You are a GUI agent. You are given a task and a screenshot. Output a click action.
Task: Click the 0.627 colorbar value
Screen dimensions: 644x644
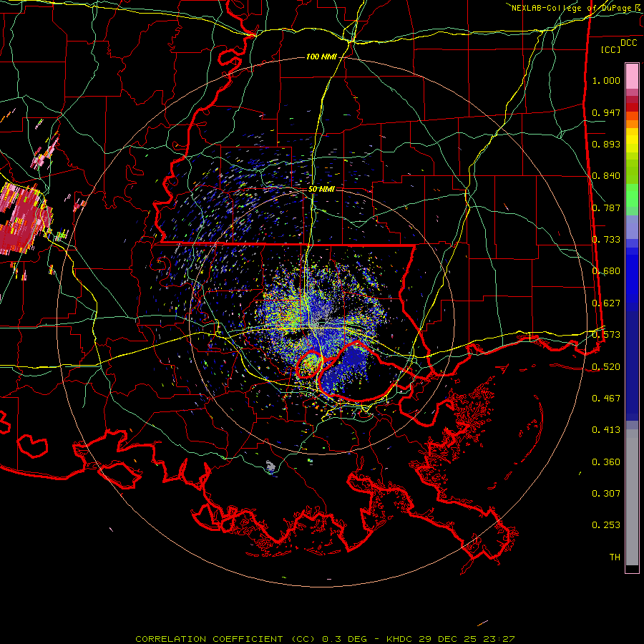click(606, 303)
